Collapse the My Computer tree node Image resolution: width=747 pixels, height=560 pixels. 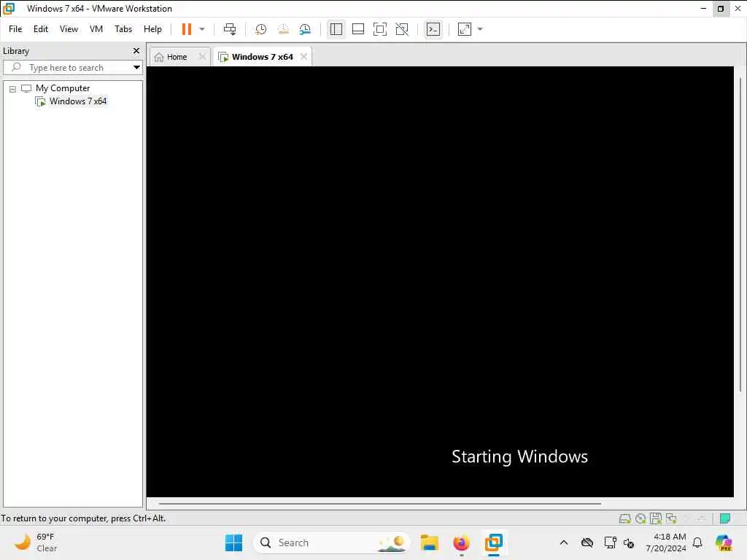(13, 88)
